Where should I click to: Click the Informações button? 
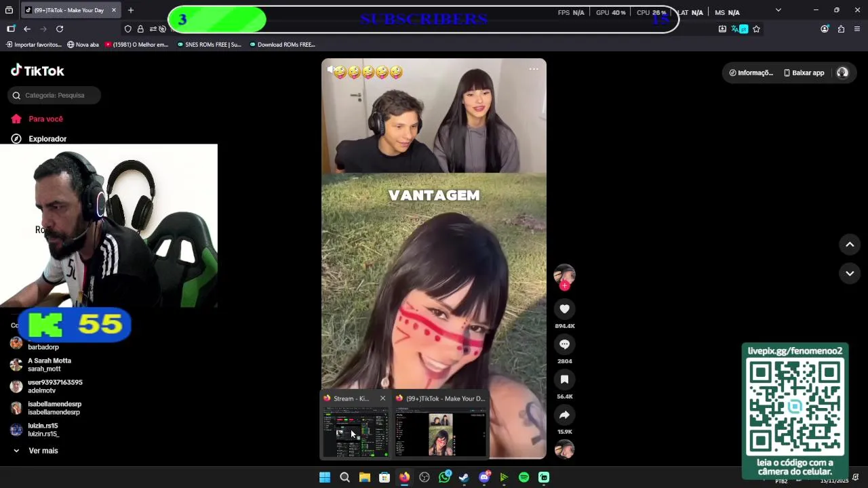point(751,73)
